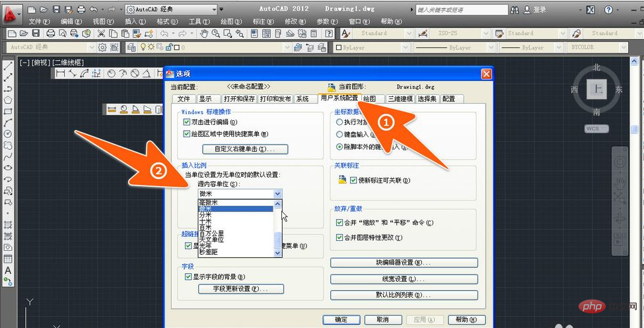The image size is (644, 328).
Task: Open the Tool Palettes icon
Action: pos(278,33)
